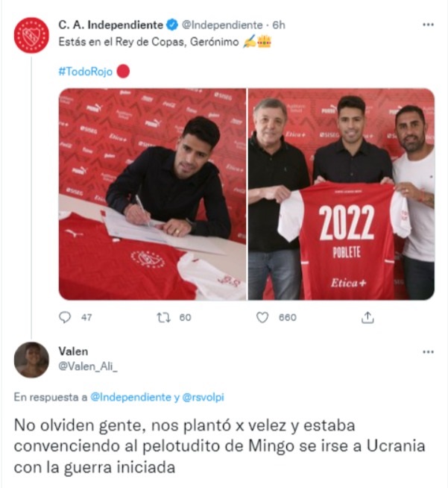Like the tweet with the heart icon
448x488 pixels.
[262, 317]
